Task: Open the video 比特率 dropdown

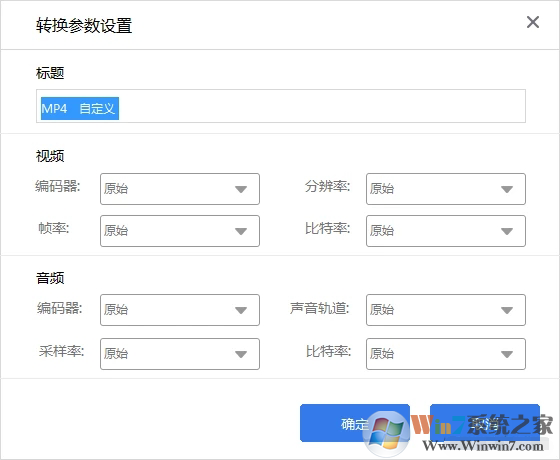Action: point(446,231)
